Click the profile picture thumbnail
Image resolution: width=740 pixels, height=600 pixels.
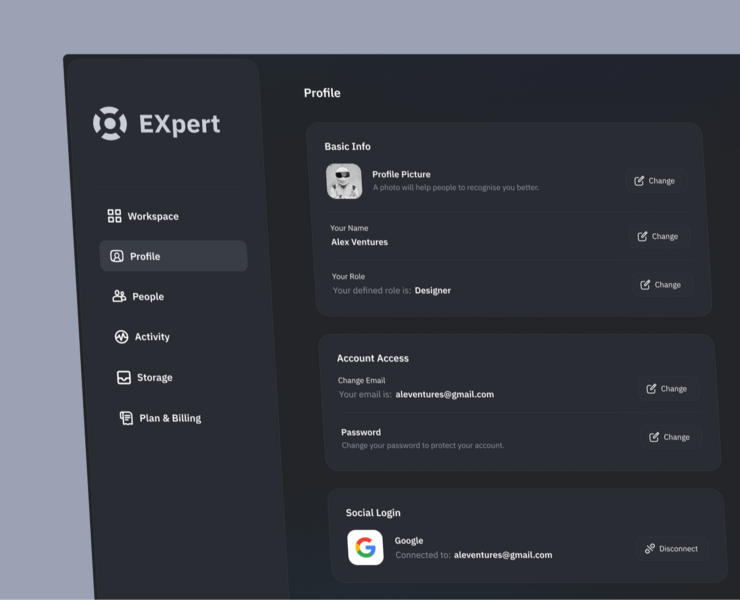coord(344,181)
